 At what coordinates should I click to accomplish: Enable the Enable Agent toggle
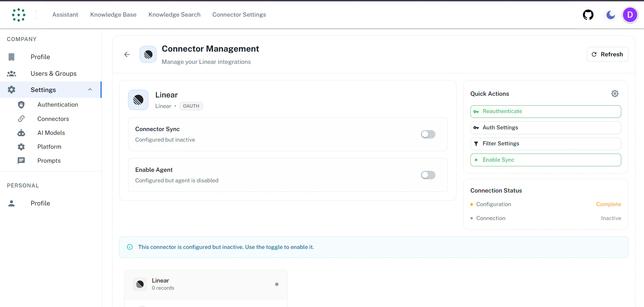pyautogui.click(x=428, y=175)
